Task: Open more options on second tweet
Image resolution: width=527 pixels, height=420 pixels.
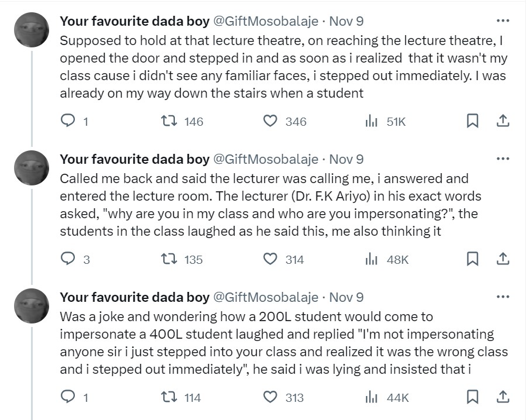Action: point(502,159)
